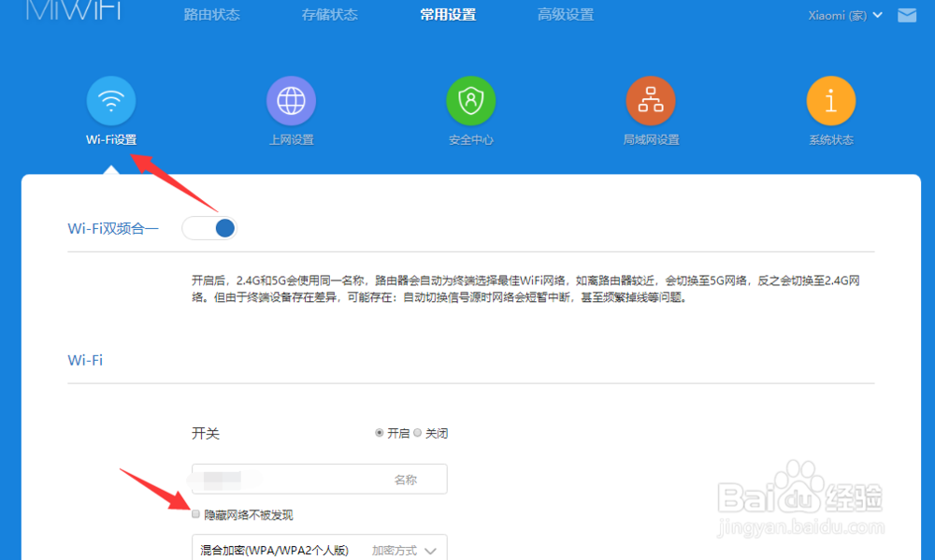935x560 pixels.
Task: Switch to the 高级设置 advanced settings tab
Action: coord(565,15)
